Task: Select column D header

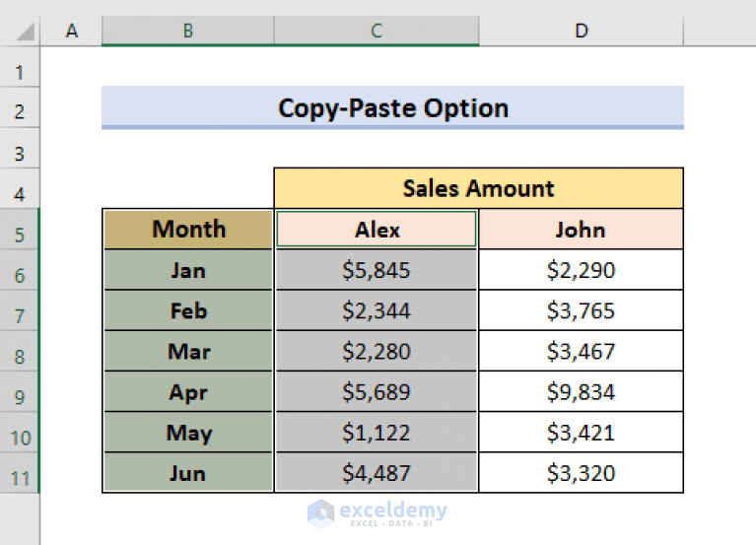Action: pos(581,32)
